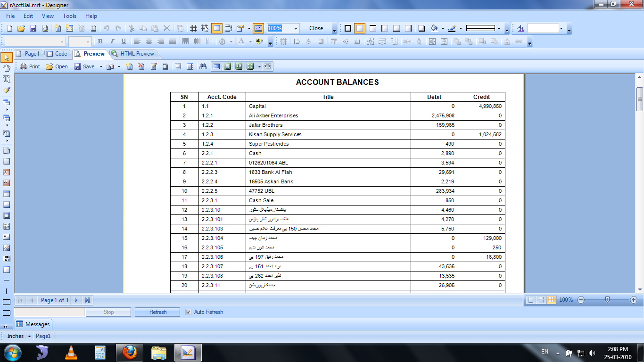Click the Bold formatting icon
The width and height of the screenshot is (644, 362).
(x=100, y=41)
